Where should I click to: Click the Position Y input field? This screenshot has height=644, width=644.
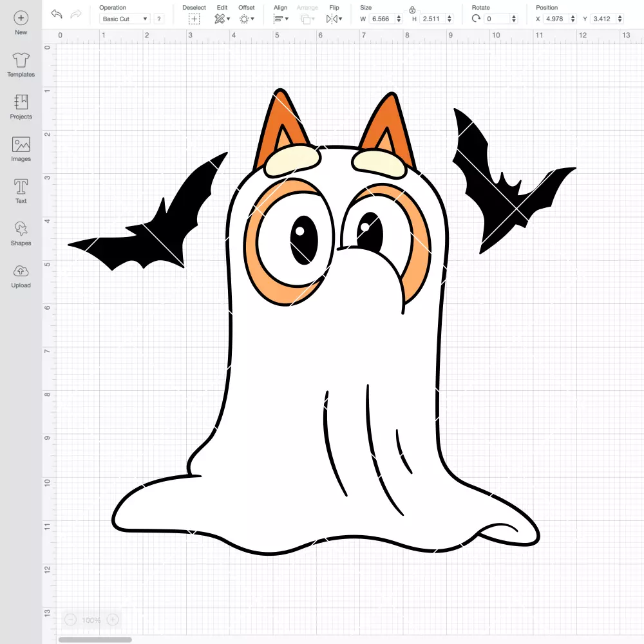(x=603, y=19)
